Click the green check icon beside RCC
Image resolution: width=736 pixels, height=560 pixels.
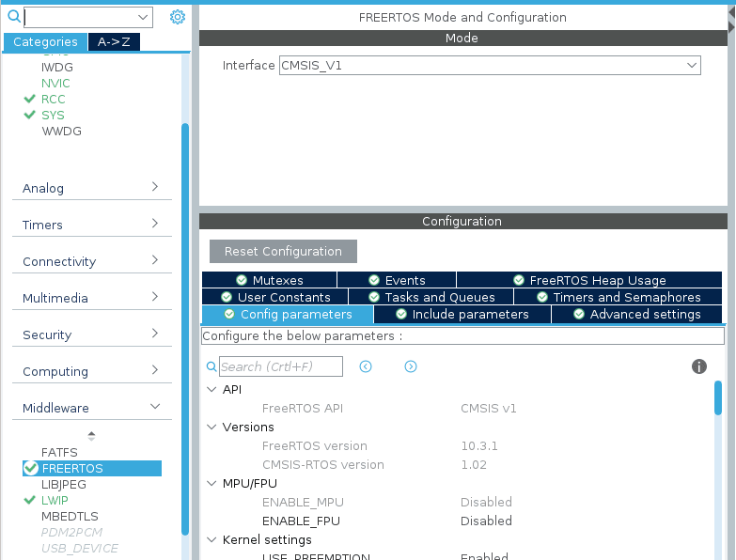(30, 99)
